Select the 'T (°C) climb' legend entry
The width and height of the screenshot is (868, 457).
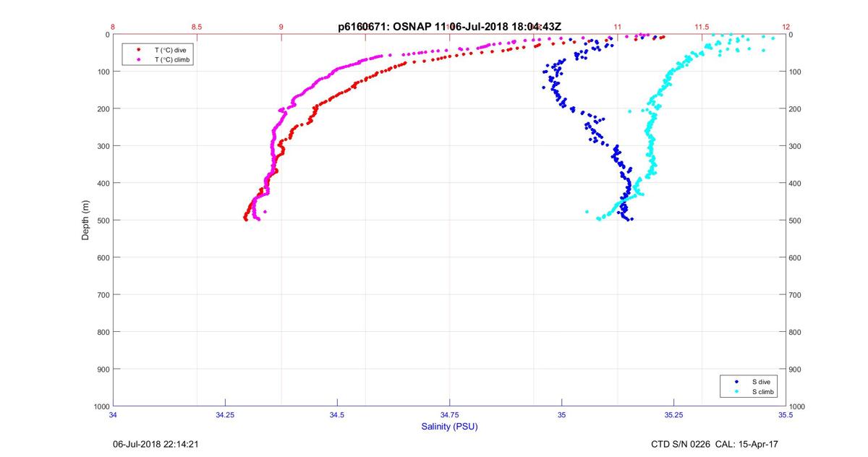172,59
